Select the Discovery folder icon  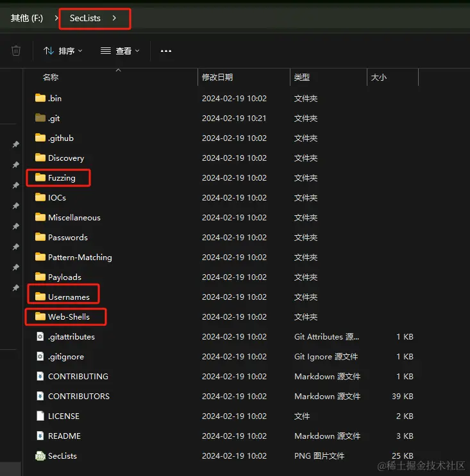pyautogui.click(x=40, y=158)
